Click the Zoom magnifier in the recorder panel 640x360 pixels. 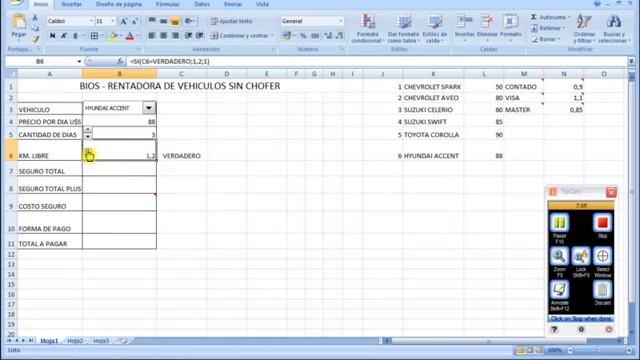click(x=559, y=256)
